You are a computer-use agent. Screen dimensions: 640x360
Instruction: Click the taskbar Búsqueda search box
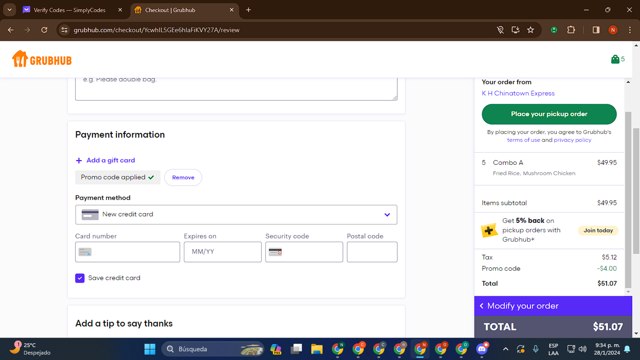point(212,349)
